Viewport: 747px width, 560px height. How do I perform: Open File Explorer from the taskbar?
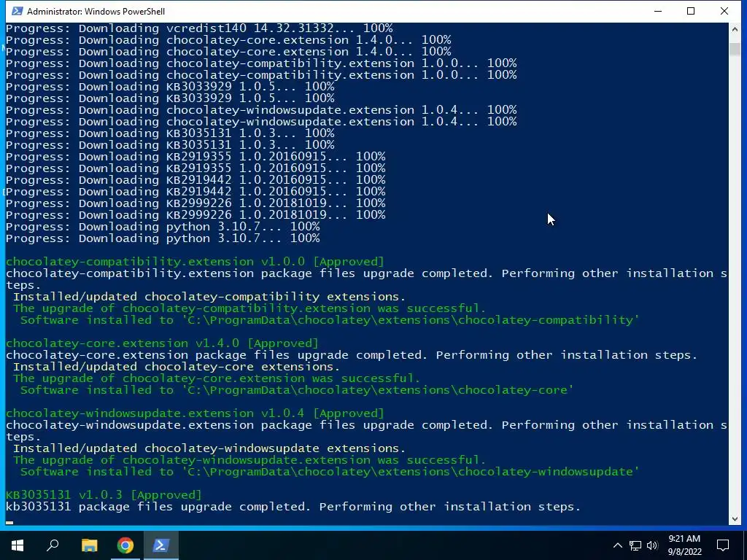point(89,545)
